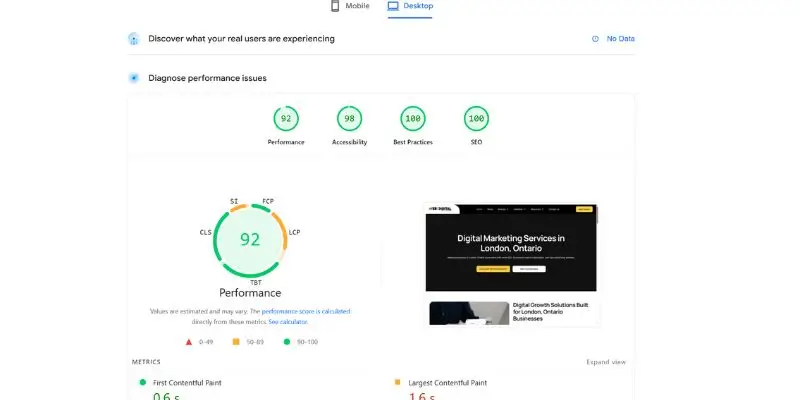Open the No Data link

coord(620,39)
